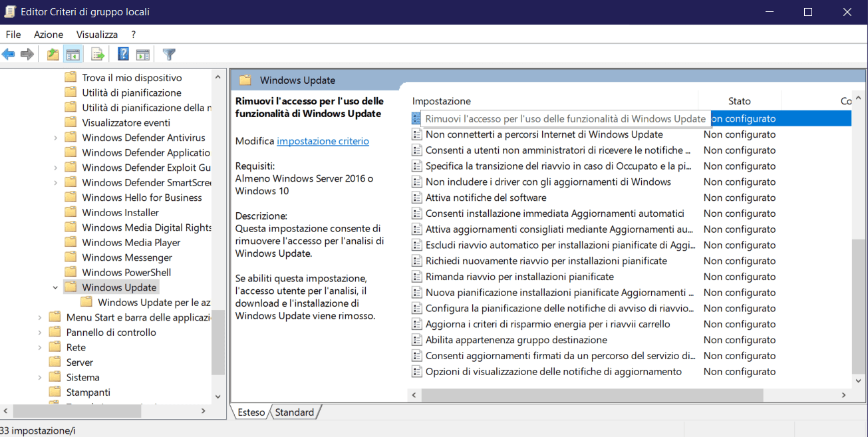Image resolution: width=868 pixels, height=437 pixels.
Task: Switch to the Standard tab
Action: tap(295, 412)
